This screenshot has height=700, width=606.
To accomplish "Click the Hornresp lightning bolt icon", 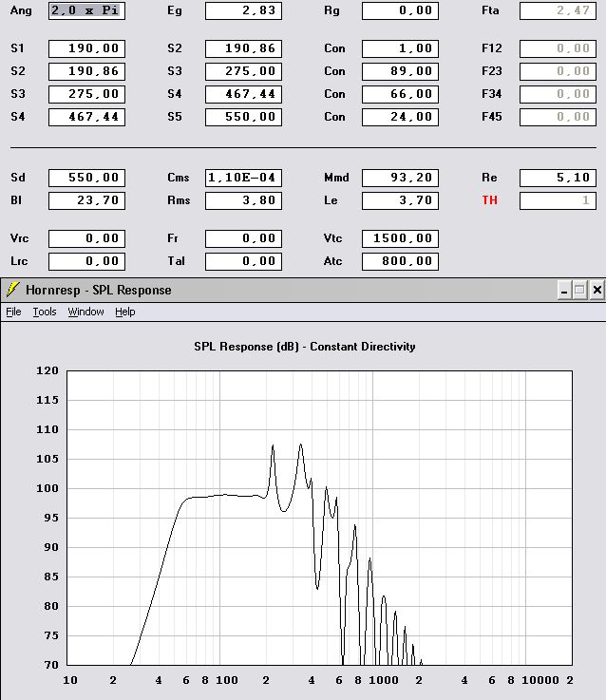I will 13,290.
